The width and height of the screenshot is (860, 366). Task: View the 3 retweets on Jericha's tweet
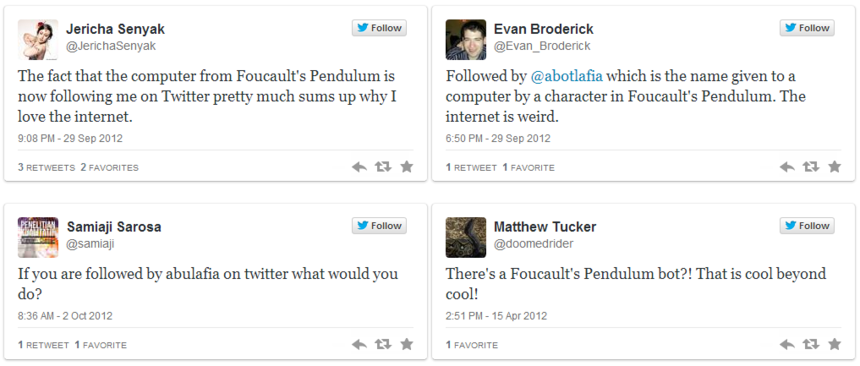pyautogui.click(x=46, y=167)
